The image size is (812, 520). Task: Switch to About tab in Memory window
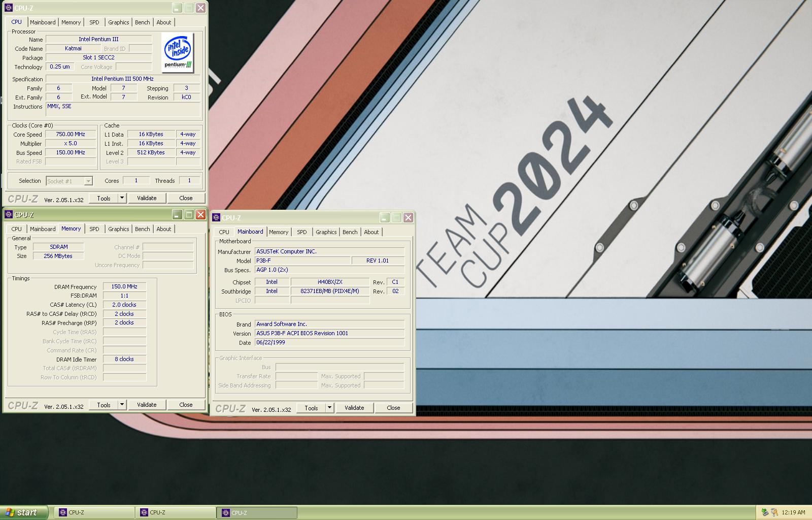point(163,229)
